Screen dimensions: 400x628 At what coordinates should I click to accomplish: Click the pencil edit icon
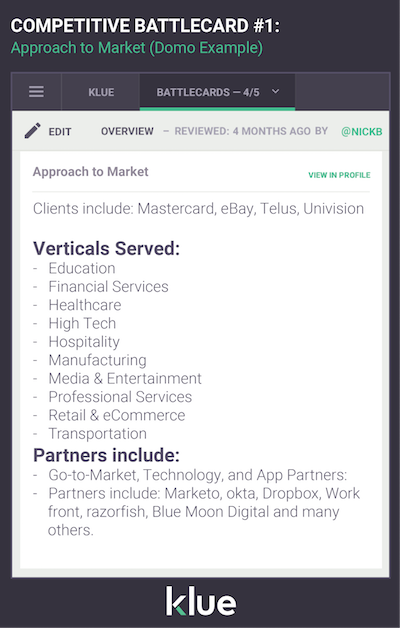(x=32, y=131)
